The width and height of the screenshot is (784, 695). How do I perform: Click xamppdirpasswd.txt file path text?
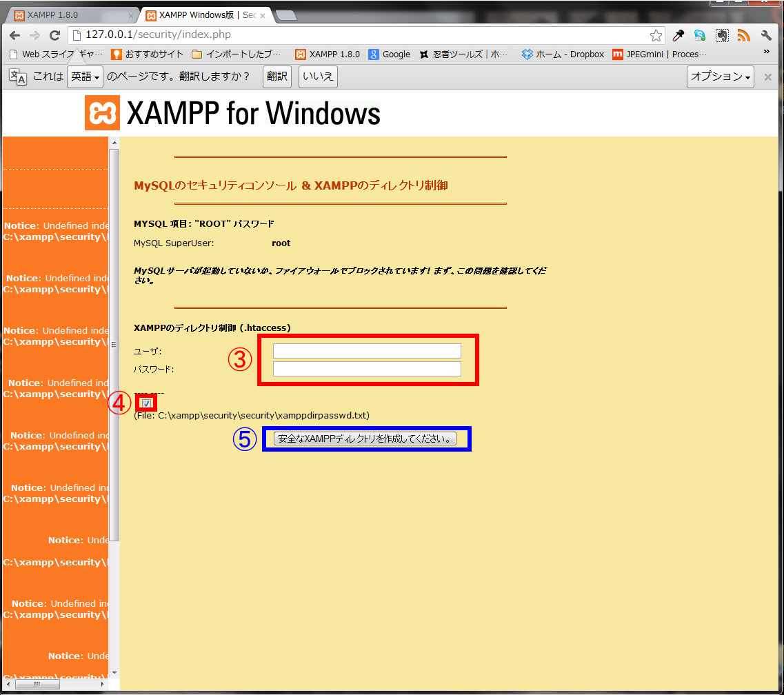pos(252,416)
